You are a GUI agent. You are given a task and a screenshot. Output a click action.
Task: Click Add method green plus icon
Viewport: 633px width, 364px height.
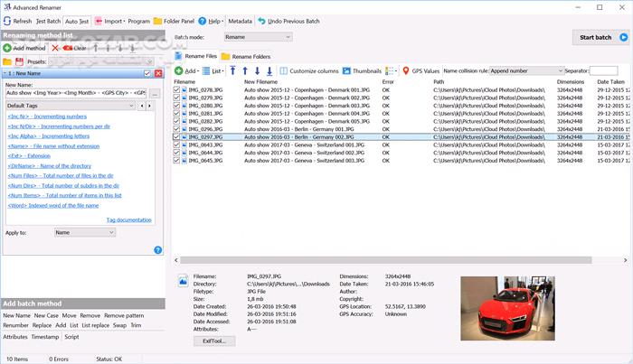pos(7,48)
